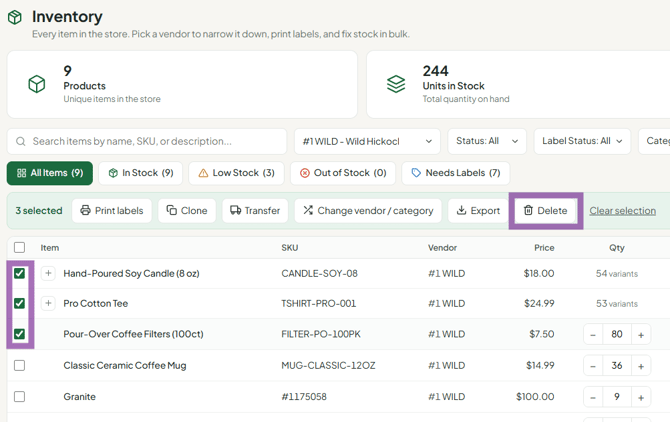This screenshot has width=670, height=422.
Task: Decrease quantity for Pour-Over Coffee Filters
Action: tap(593, 334)
